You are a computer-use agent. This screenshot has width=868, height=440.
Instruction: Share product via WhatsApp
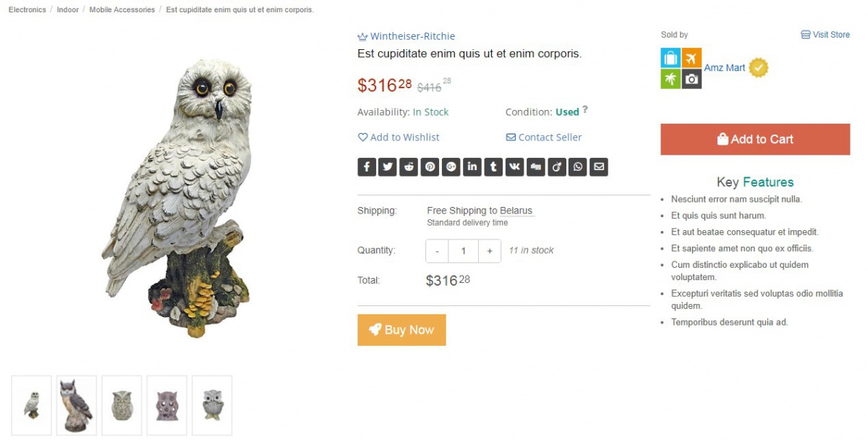click(x=578, y=167)
